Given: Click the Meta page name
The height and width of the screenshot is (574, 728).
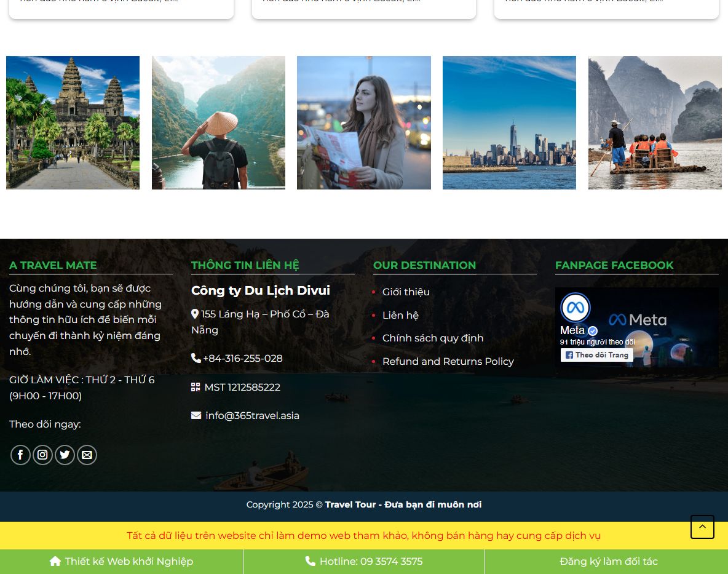Looking at the screenshot, I should point(572,330).
